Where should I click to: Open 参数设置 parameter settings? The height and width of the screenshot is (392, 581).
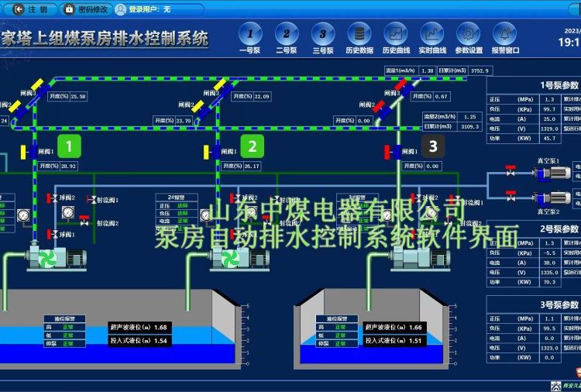pyautogui.click(x=469, y=34)
